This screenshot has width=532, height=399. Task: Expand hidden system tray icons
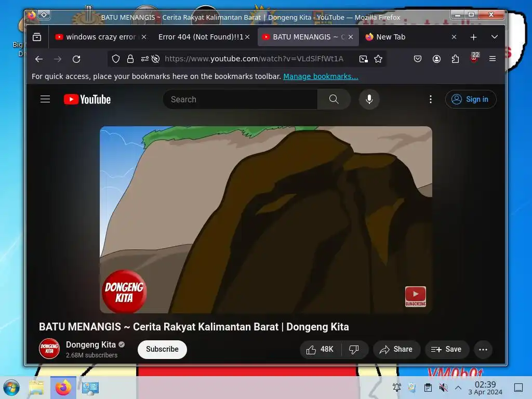(458, 388)
